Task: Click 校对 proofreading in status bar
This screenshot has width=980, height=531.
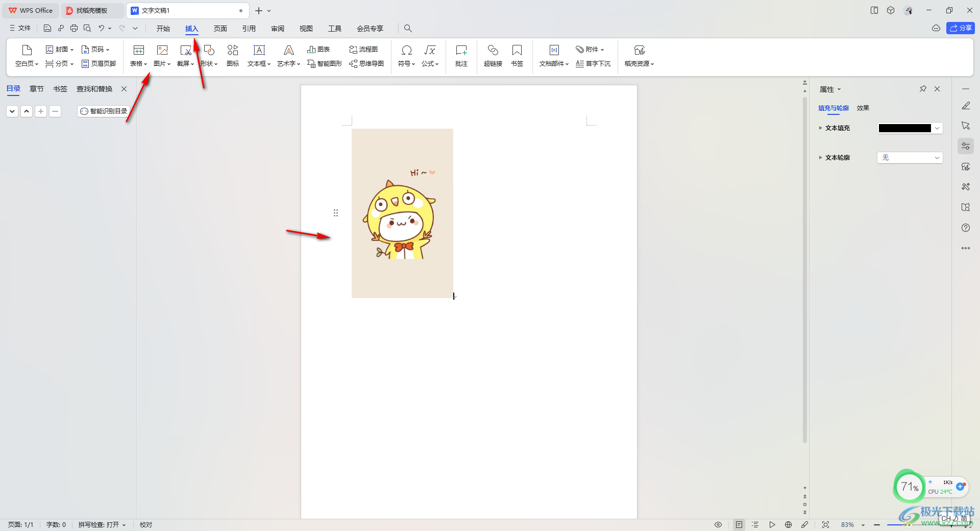Action: (146, 525)
